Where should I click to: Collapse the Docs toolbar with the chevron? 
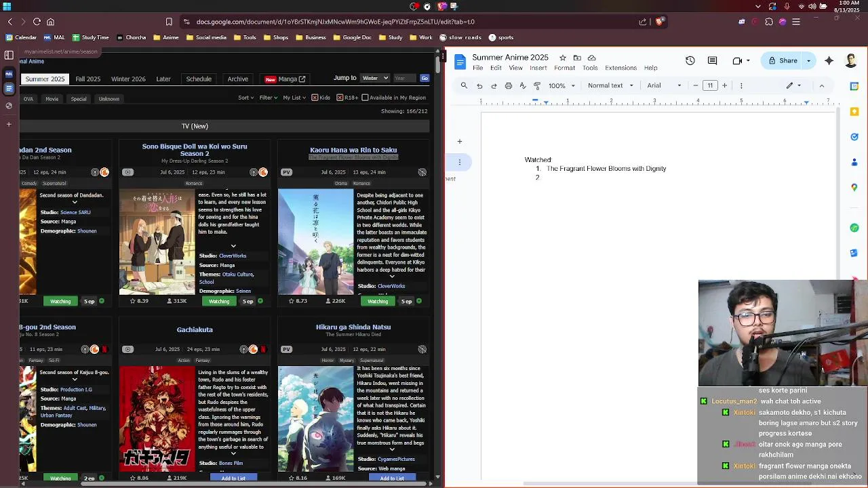pos(821,85)
